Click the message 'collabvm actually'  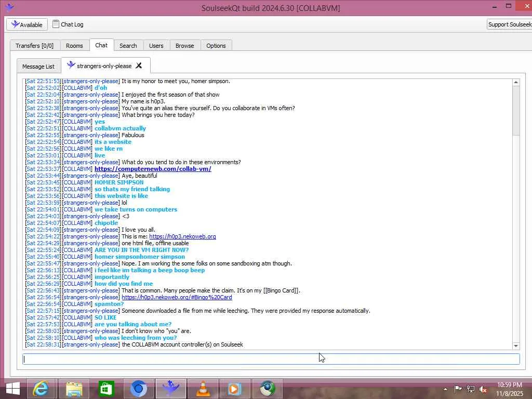[120, 128]
